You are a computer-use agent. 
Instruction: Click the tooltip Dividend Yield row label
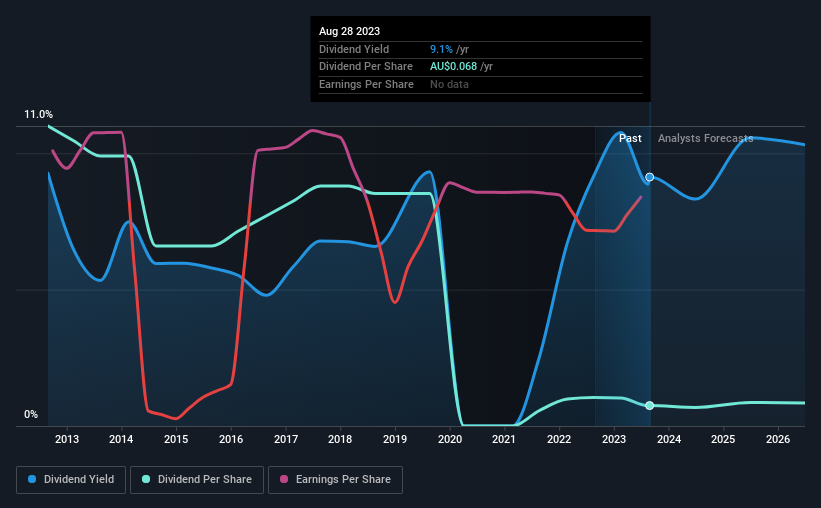coord(354,49)
